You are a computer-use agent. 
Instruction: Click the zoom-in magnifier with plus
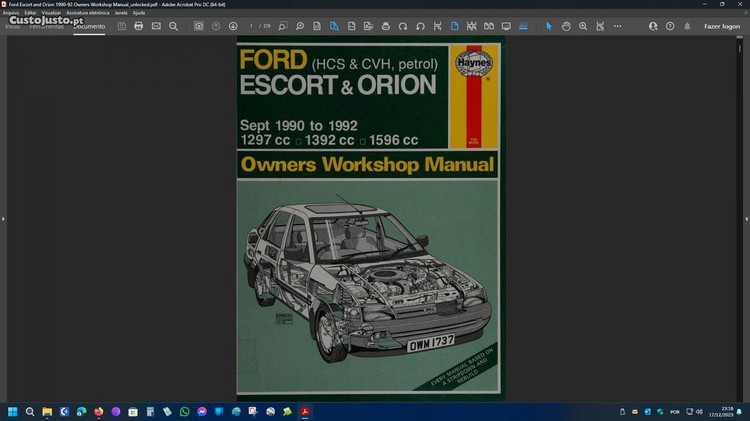tap(583, 26)
